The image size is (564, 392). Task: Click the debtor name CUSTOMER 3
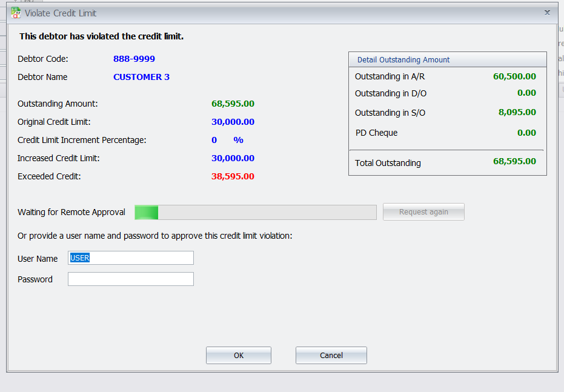[141, 77]
